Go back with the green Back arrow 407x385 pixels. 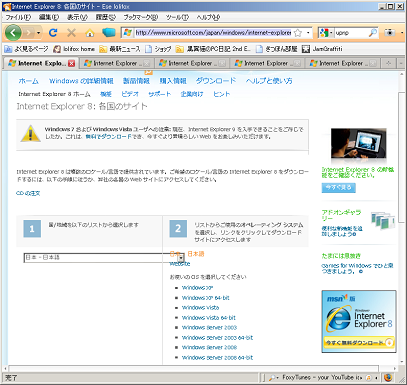(13, 33)
